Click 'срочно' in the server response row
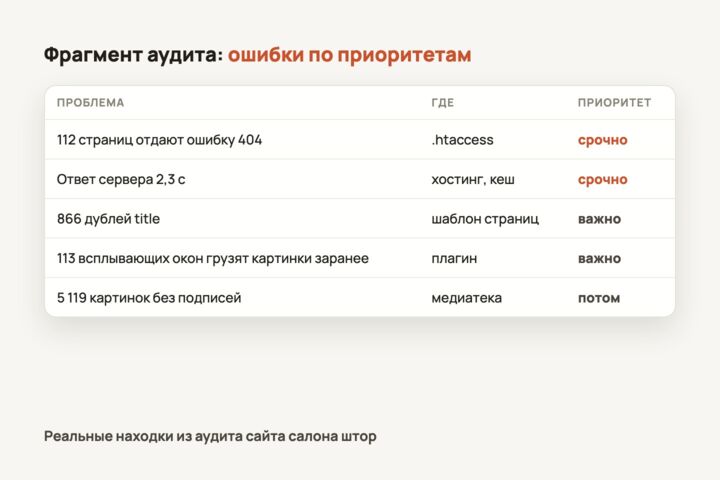Image resolution: width=720 pixels, height=480 pixels. click(x=602, y=180)
